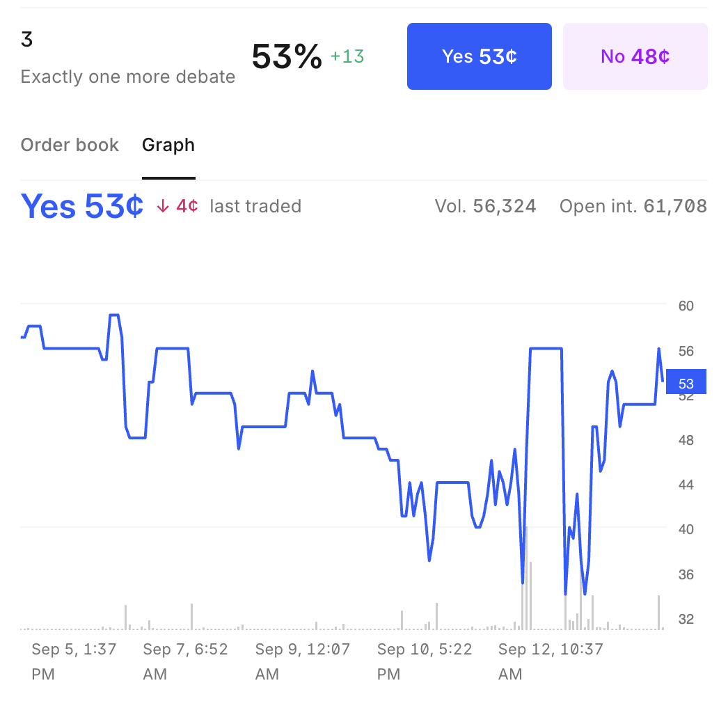
Task: Switch to the Order book tab
Action: point(70,145)
